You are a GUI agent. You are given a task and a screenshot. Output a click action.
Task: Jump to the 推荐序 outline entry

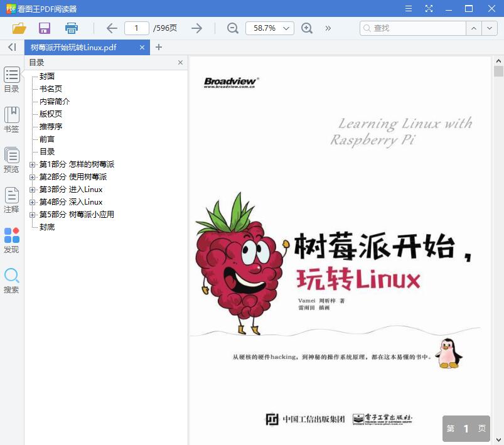51,126
